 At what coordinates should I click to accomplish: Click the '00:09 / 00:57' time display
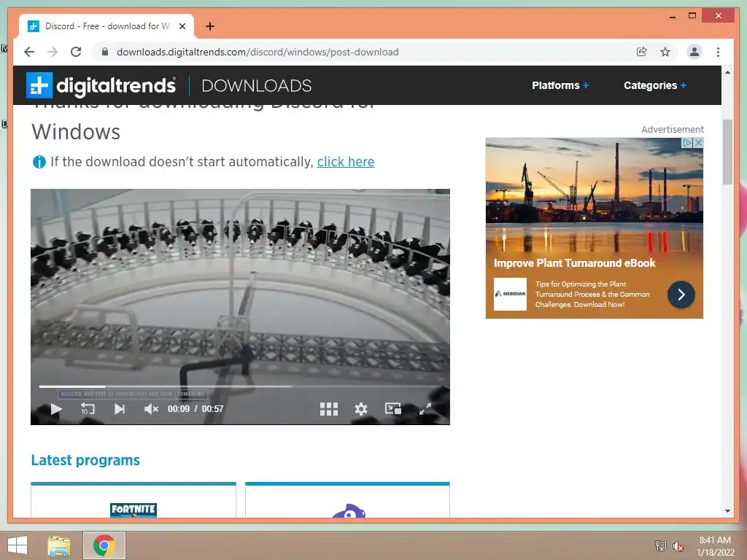pyautogui.click(x=196, y=408)
